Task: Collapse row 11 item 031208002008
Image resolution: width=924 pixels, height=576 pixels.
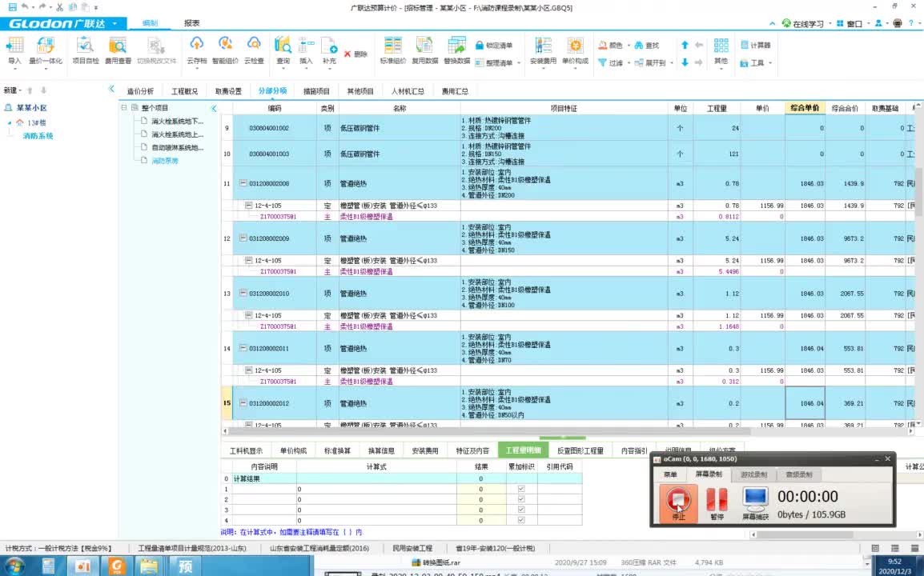Action: [x=243, y=183]
